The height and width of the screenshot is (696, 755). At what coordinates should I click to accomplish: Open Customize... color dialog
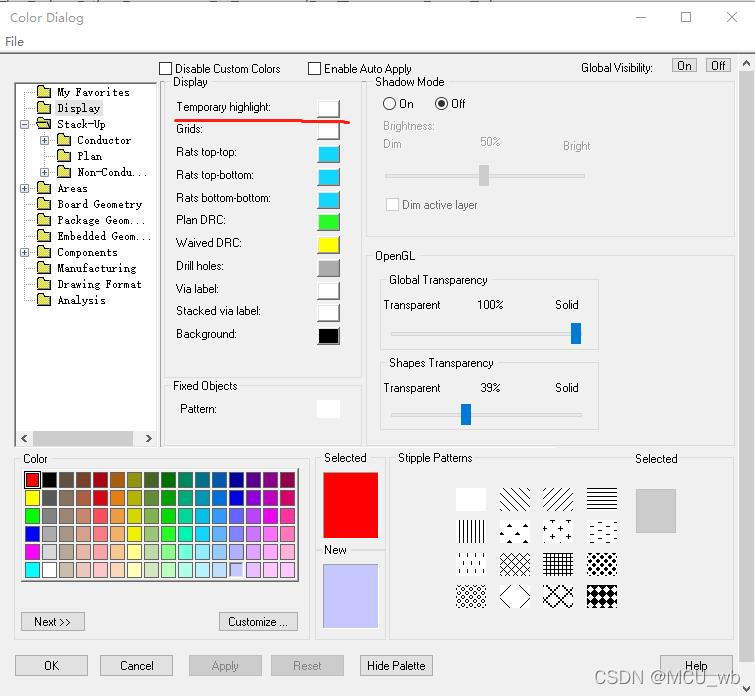(x=258, y=622)
